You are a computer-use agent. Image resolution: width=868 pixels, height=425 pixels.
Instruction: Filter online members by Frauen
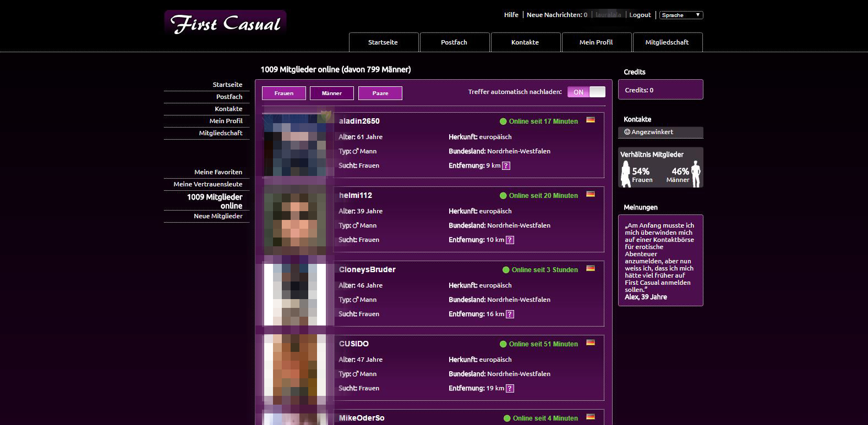click(x=284, y=93)
